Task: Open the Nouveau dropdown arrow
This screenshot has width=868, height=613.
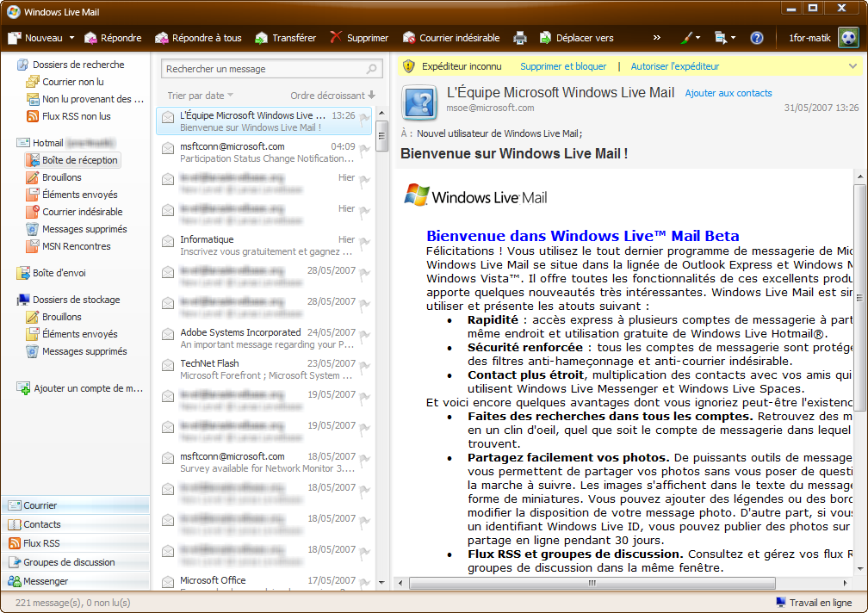Action: pyautogui.click(x=71, y=38)
